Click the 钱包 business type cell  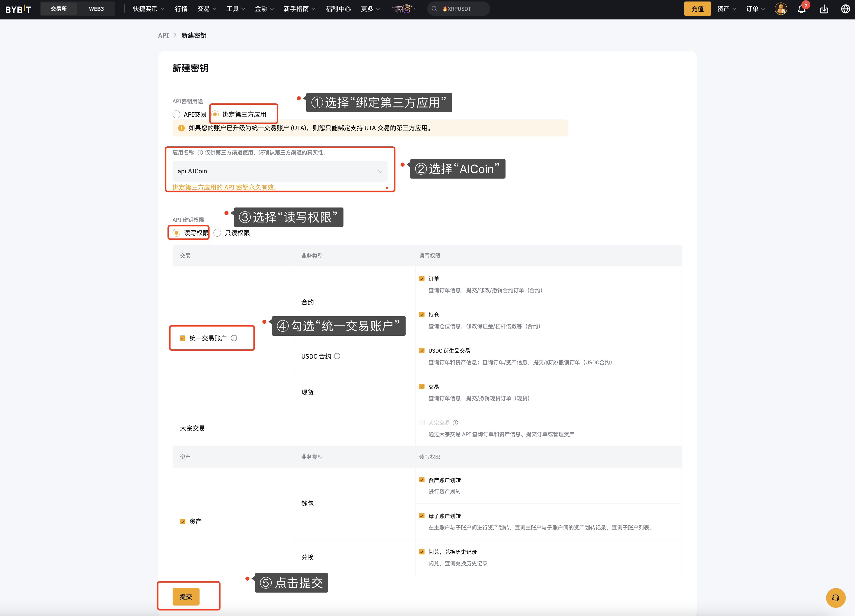tap(307, 503)
